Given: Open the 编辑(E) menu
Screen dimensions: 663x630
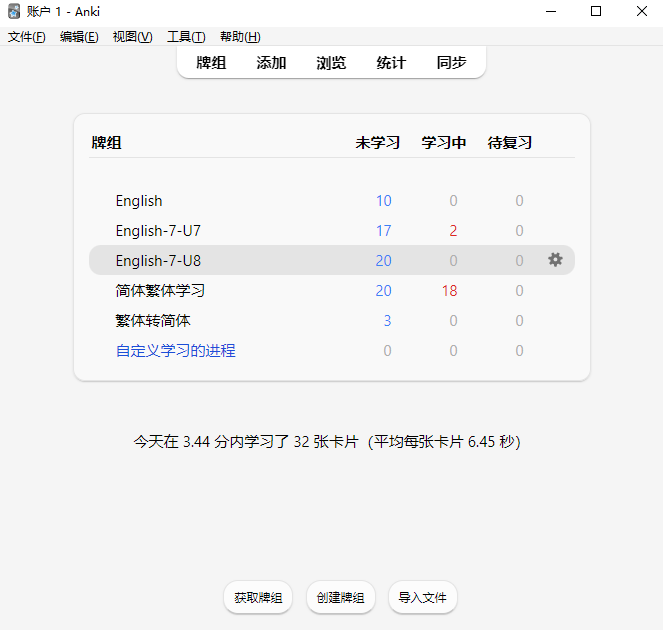Looking at the screenshot, I should (79, 37).
